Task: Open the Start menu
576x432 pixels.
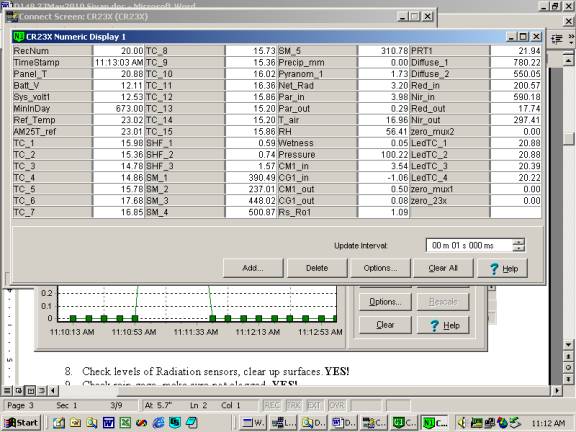Action: (21, 423)
